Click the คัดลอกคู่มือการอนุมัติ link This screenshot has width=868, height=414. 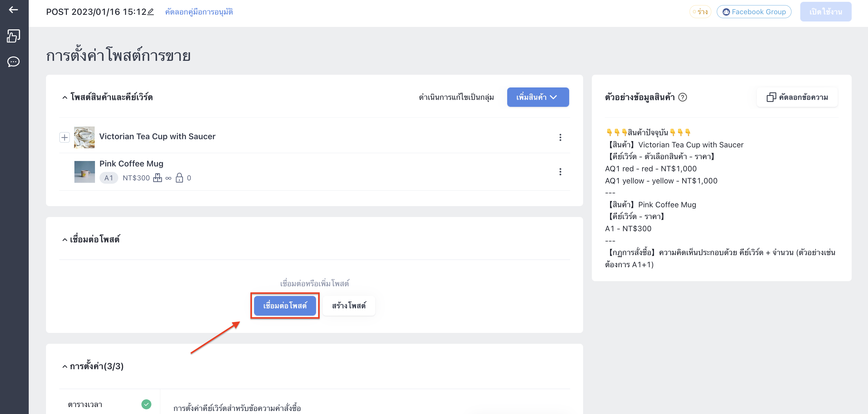click(199, 12)
